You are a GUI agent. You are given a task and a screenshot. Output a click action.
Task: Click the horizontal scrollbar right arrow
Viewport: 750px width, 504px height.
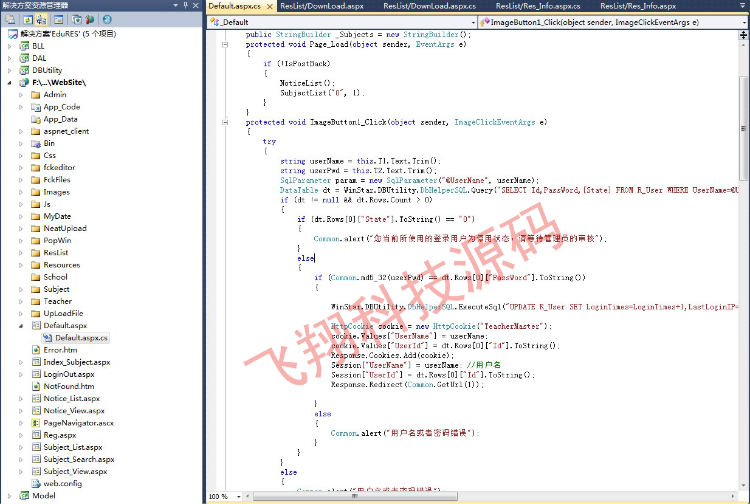click(x=733, y=496)
